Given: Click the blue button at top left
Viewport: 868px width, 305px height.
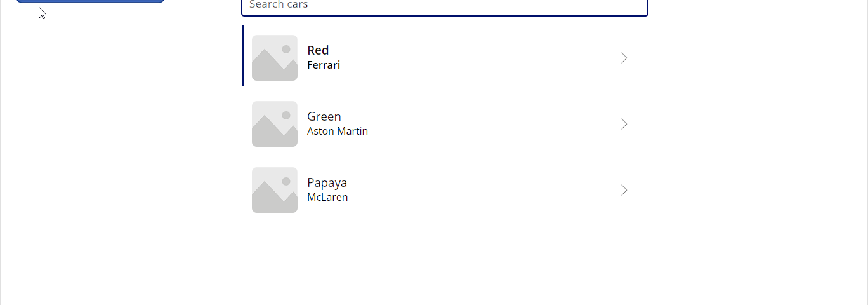Looking at the screenshot, I should point(90,1).
